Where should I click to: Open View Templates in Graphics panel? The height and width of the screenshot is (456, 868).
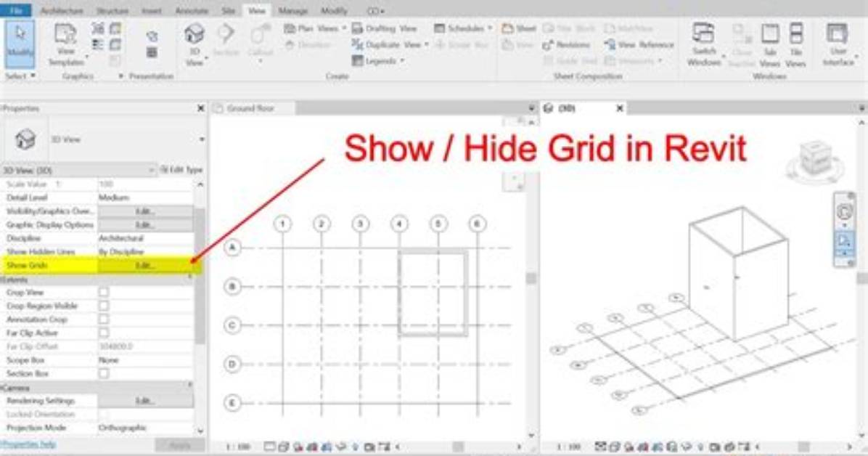click(66, 44)
